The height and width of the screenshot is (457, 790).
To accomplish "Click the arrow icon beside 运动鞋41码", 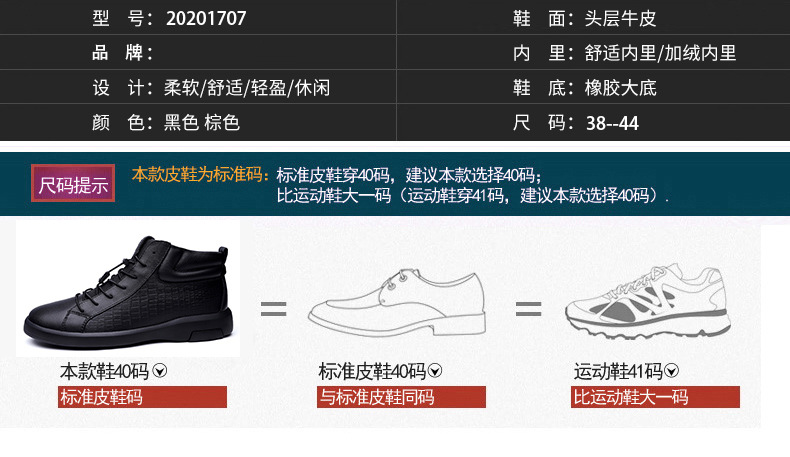I will (671, 371).
